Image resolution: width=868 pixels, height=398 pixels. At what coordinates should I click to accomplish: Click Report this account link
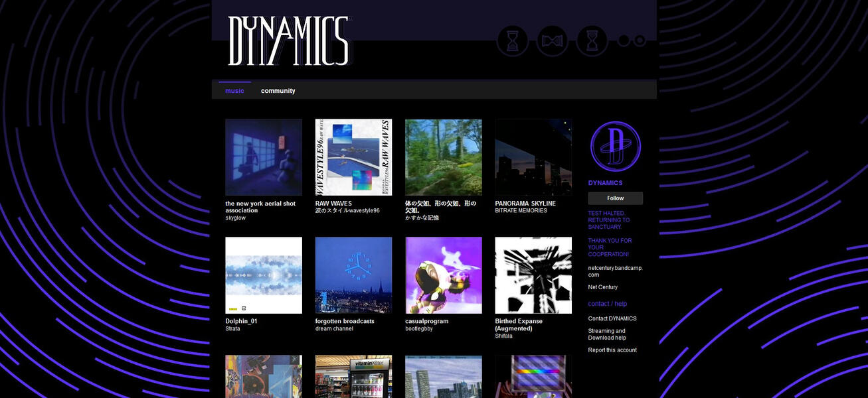pyautogui.click(x=612, y=350)
